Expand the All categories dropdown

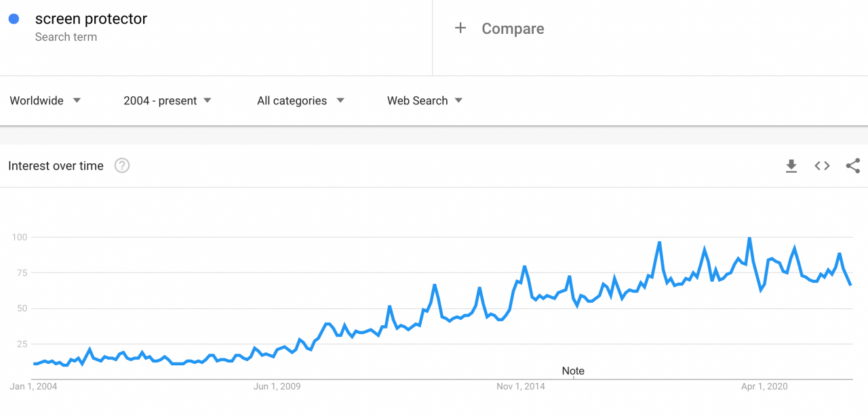(301, 100)
